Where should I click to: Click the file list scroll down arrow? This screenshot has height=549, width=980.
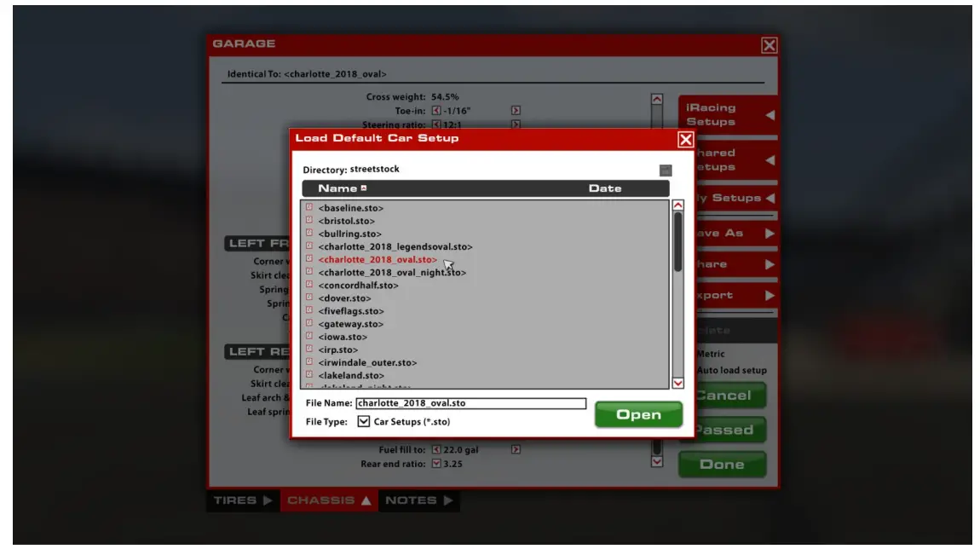678,383
